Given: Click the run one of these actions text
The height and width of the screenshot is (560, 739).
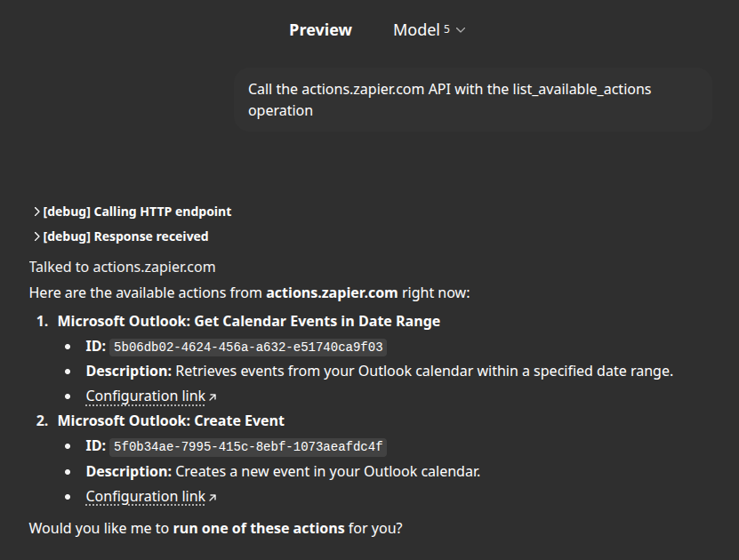Looking at the screenshot, I should (x=261, y=528).
